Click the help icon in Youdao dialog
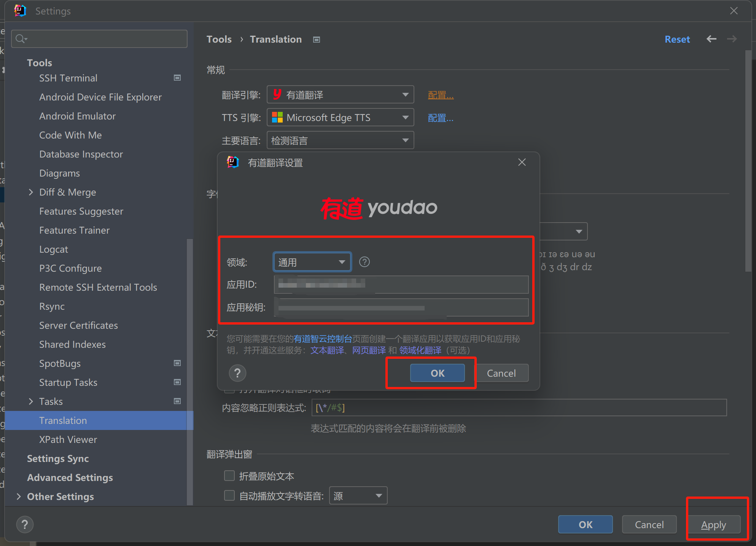756x546 pixels. coord(237,373)
